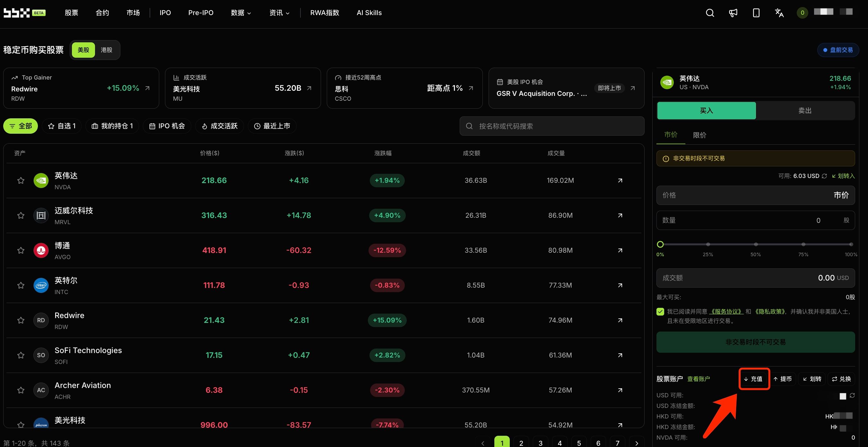Click the 兑换 exchange button

pyautogui.click(x=842, y=379)
